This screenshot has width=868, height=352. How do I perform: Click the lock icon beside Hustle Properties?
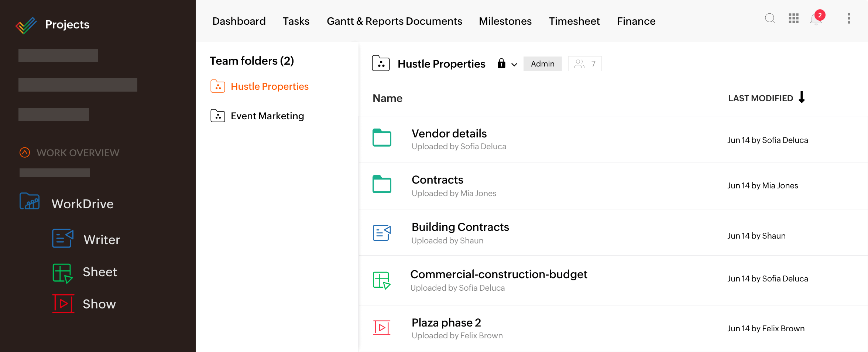(501, 64)
